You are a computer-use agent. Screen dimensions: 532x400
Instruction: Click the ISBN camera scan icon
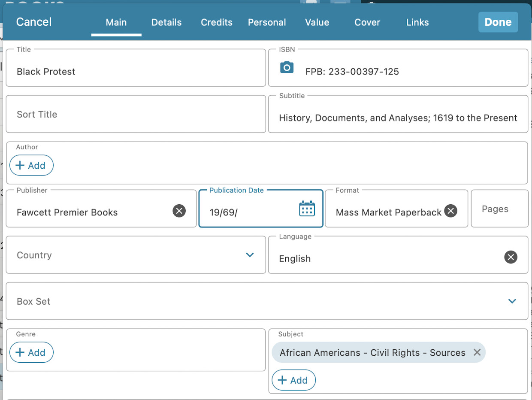click(x=287, y=67)
